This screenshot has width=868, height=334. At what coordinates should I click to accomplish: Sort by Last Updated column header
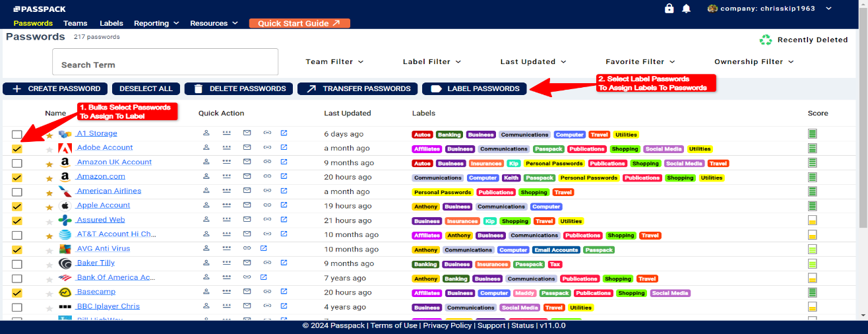click(348, 113)
